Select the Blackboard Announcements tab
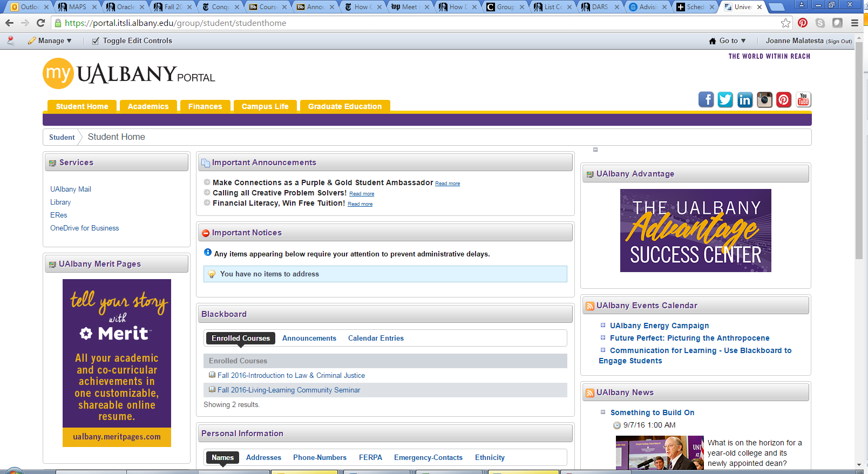868x474 pixels. [309, 338]
